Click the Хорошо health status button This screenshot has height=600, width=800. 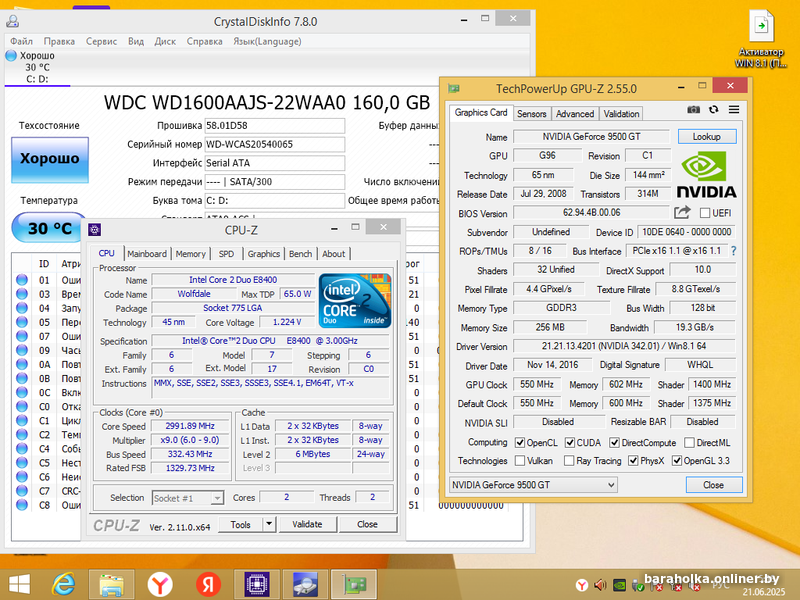pyautogui.click(x=50, y=160)
